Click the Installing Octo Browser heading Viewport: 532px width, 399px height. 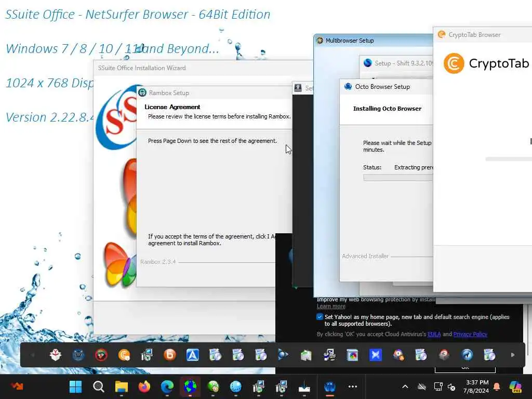(387, 109)
